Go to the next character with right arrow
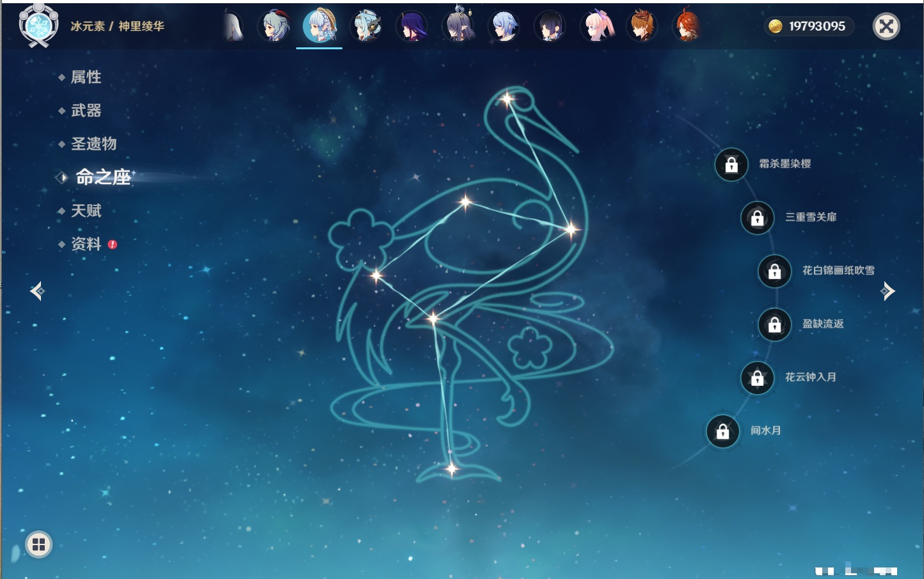This screenshot has width=924, height=579. coord(888,291)
